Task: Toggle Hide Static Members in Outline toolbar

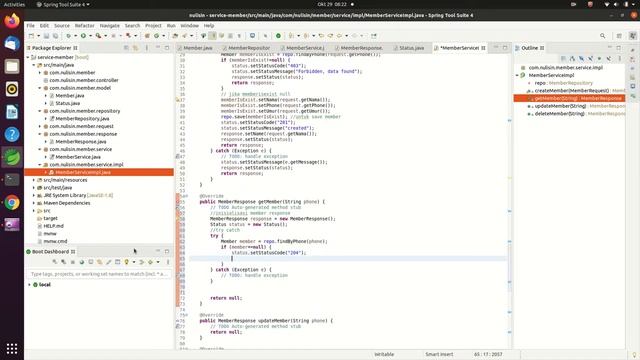Action: pos(590,59)
